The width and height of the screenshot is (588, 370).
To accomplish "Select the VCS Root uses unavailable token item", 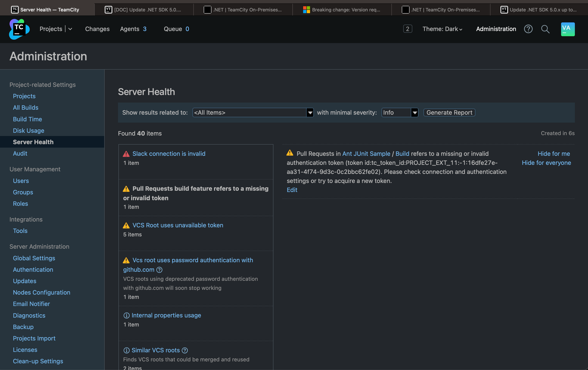I will click(x=178, y=225).
